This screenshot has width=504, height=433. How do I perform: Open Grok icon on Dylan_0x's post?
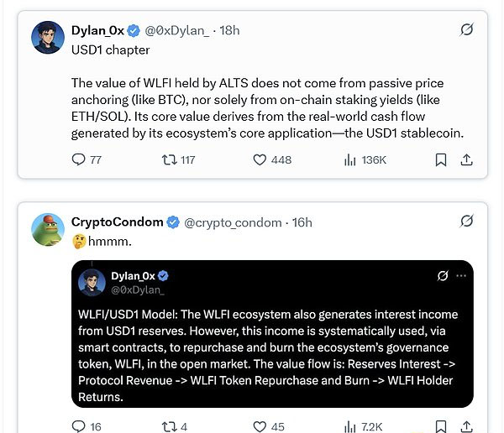[466, 30]
